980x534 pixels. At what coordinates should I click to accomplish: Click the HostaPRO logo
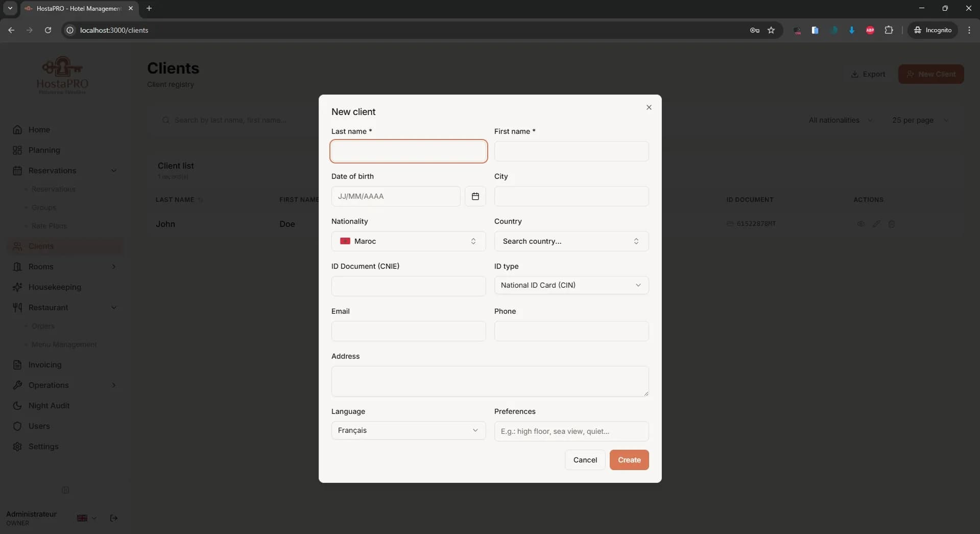[62, 75]
